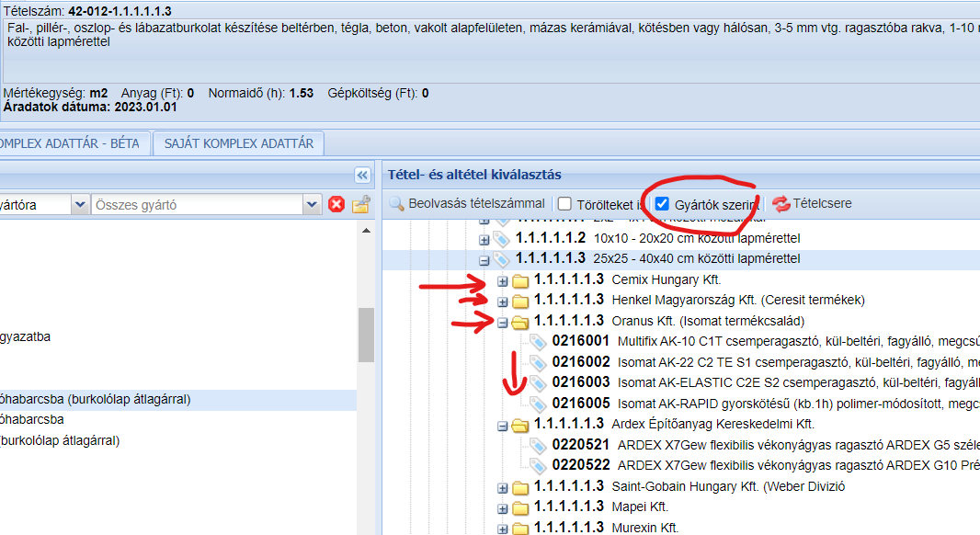This screenshot has width=980, height=535.
Task: Expand the Murexin Kft. folder
Action: click(x=503, y=529)
